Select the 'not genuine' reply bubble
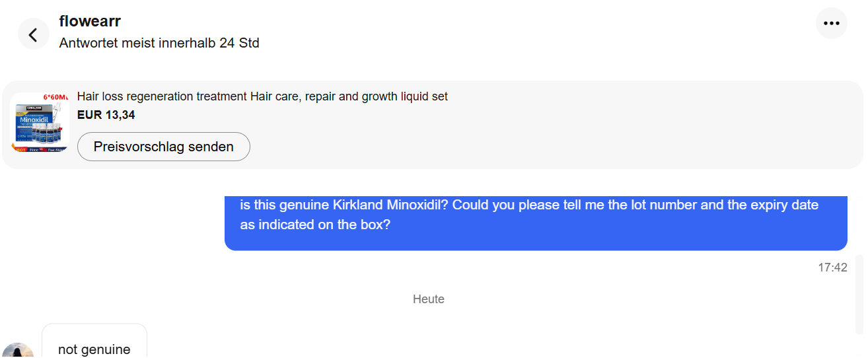This screenshot has height=358, width=868. tap(94, 345)
